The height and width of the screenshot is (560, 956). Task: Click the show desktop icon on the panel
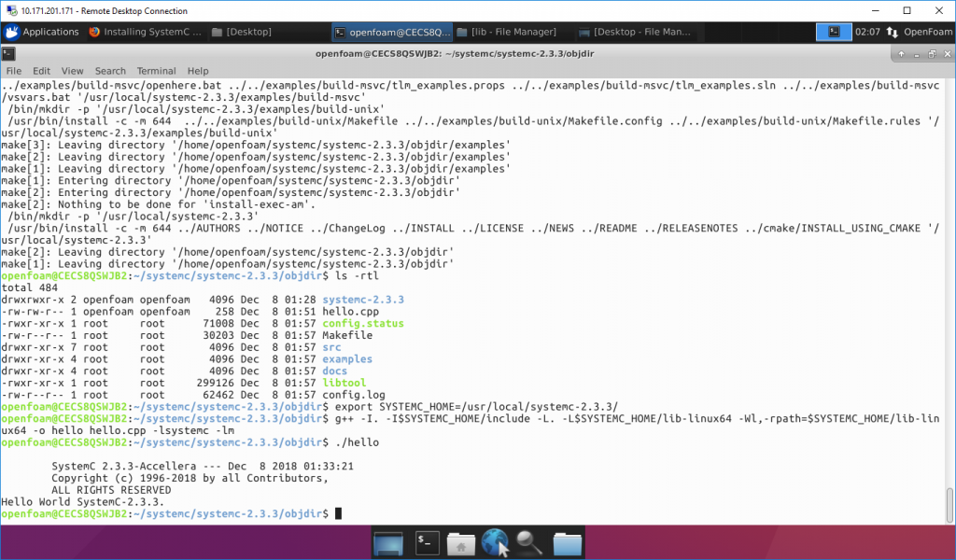(x=389, y=542)
